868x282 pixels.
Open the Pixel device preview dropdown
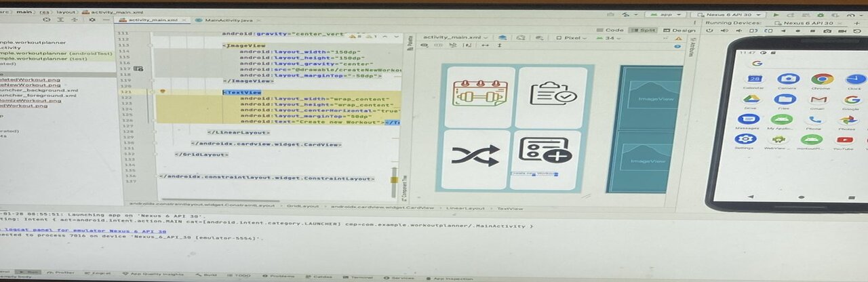[574, 38]
